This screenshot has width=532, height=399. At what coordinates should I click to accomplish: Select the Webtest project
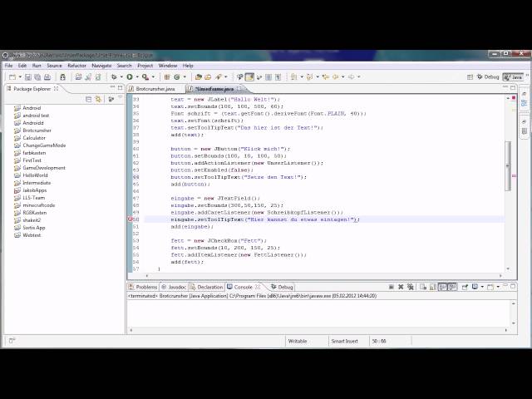[32, 235]
